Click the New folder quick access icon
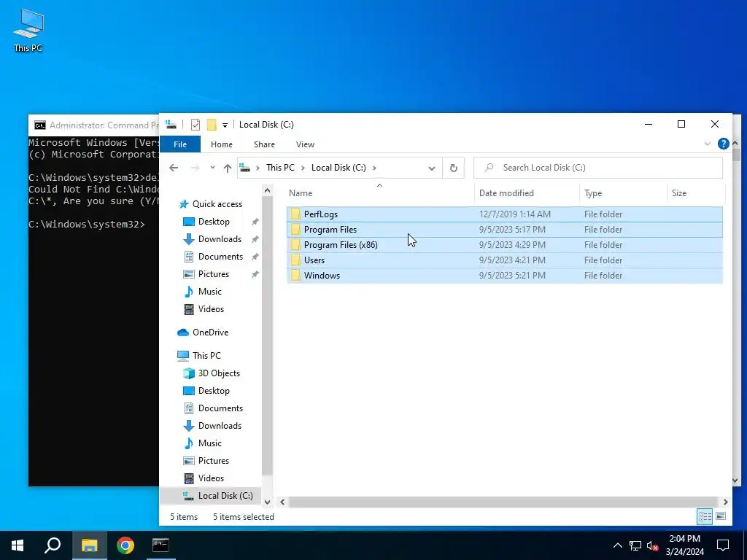Screen dimensions: 747x560 click(x=212, y=125)
